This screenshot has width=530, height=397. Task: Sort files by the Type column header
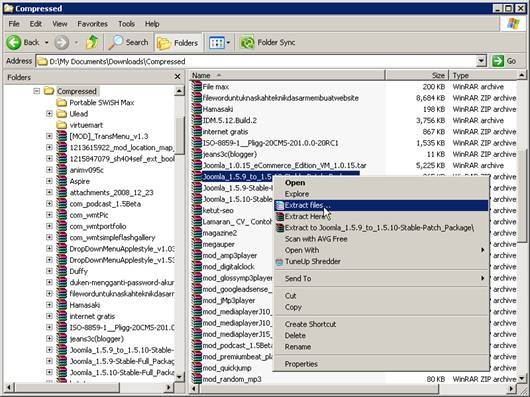point(483,75)
